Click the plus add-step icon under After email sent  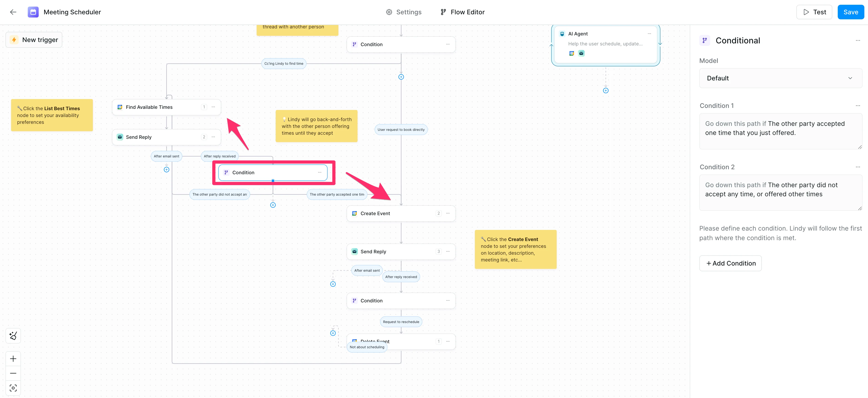[x=166, y=170]
